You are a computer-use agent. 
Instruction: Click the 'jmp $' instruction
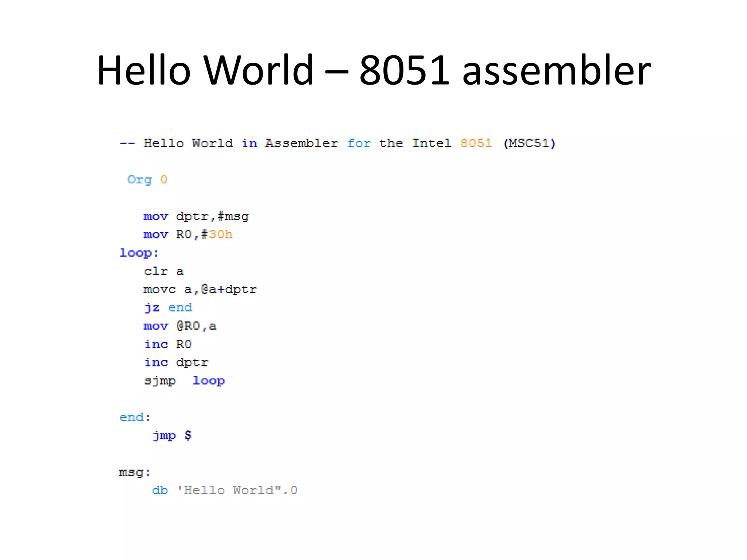tap(172, 435)
